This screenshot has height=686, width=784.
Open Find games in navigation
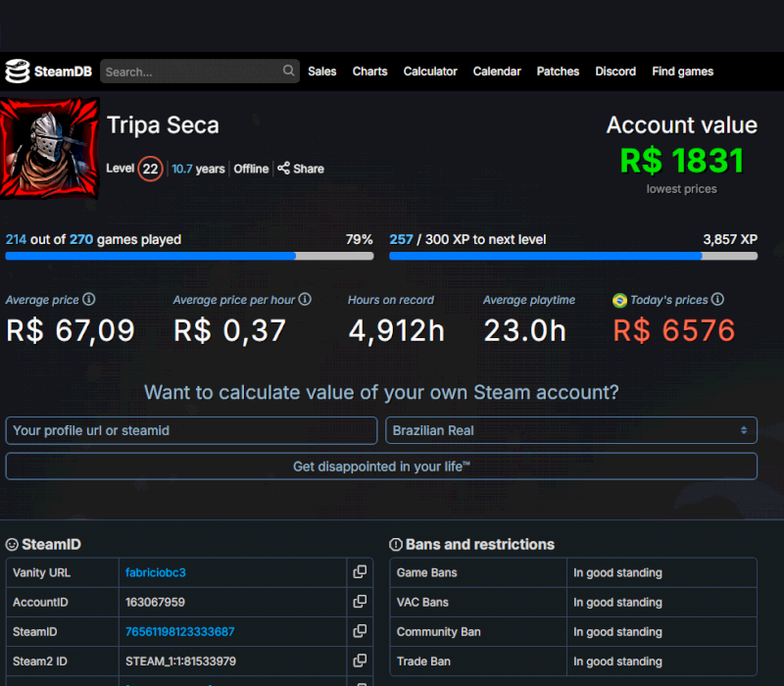682,72
